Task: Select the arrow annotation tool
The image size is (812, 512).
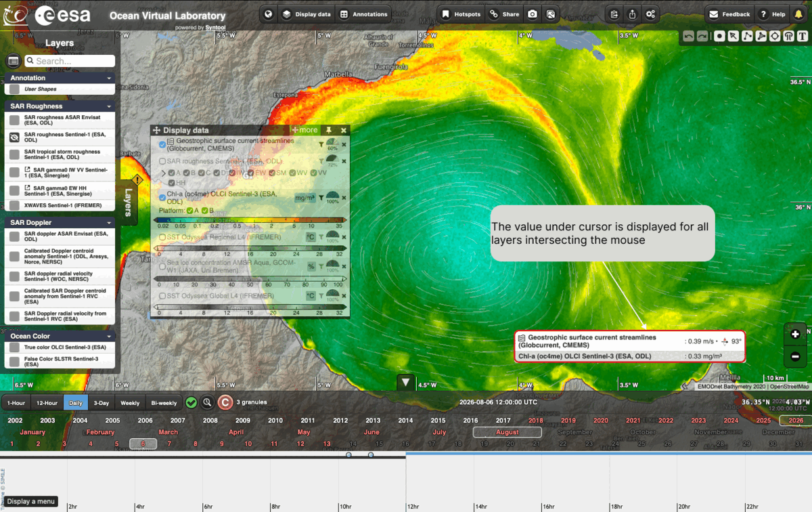Action: pyautogui.click(x=733, y=37)
